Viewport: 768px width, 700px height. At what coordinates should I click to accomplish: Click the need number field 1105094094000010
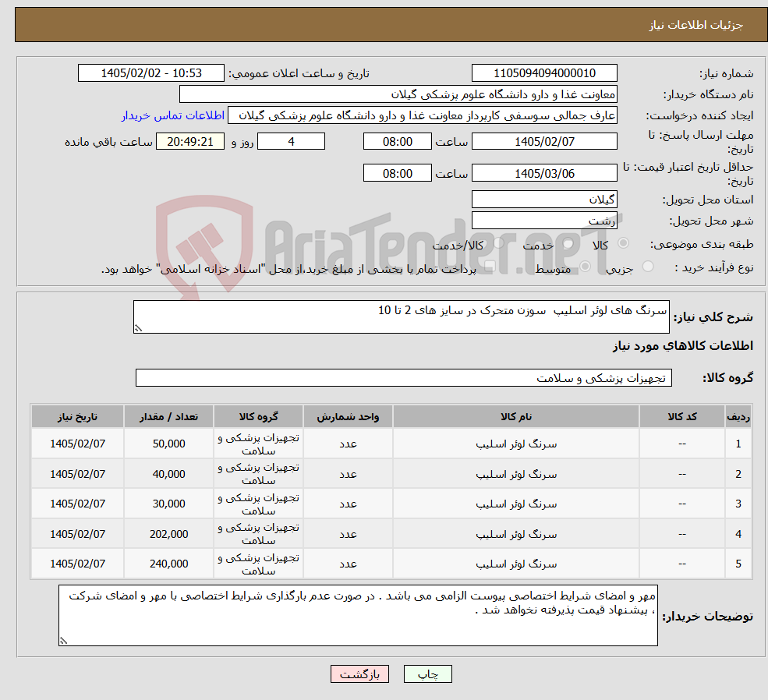tap(544, 73)
